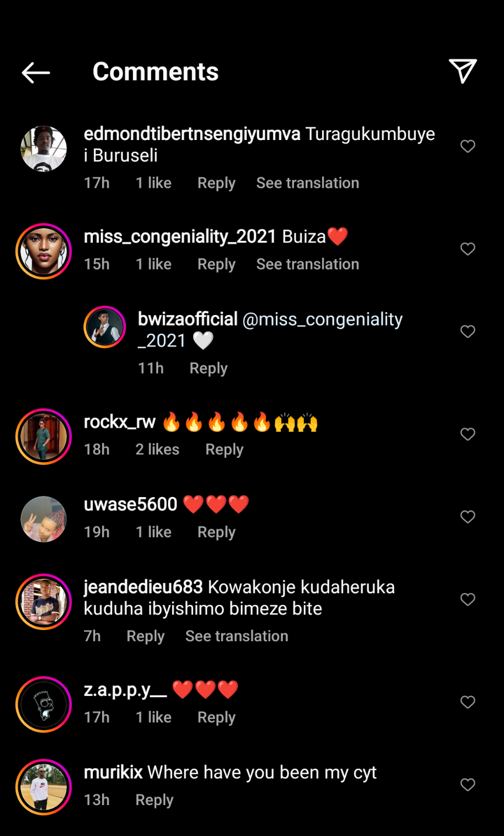Reply to rockx_rw's comment
504x836 pixels.
224,450
